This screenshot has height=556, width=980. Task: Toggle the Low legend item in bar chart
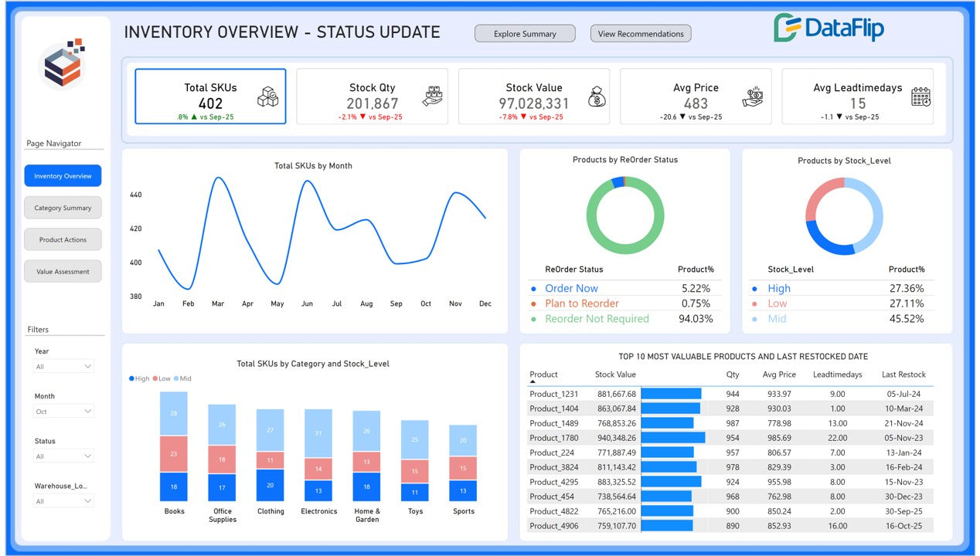(x=162, y=378)
